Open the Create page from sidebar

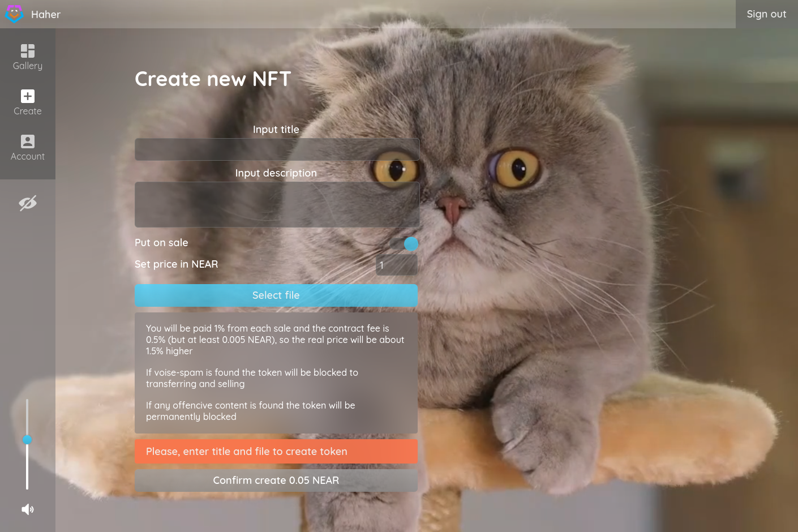pos(28,102)
